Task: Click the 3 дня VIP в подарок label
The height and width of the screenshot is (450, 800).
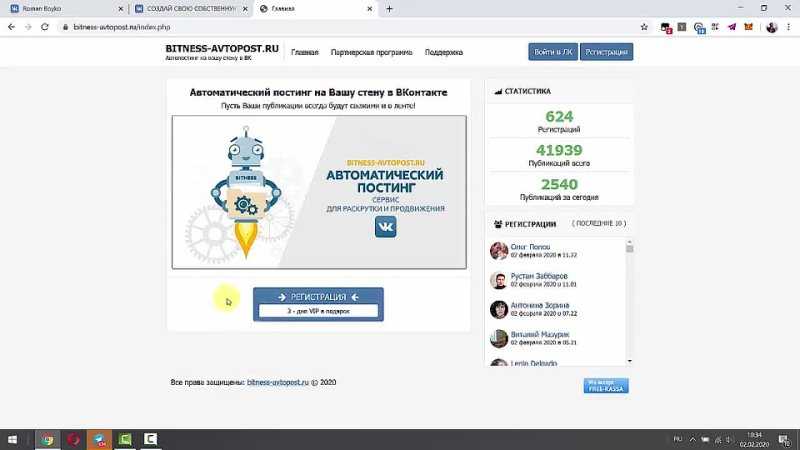Action: click(318, 311)
